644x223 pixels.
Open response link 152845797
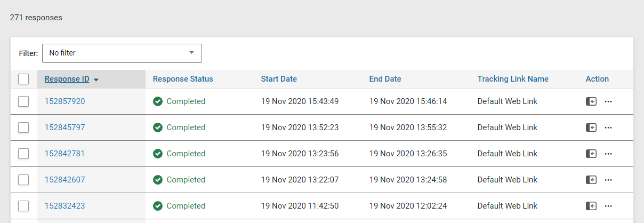(65, 128)
